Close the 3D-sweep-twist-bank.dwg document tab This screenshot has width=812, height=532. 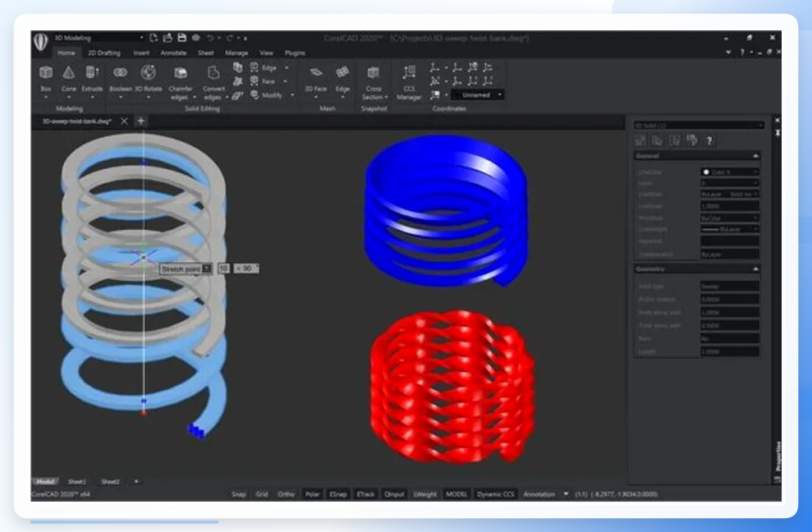[124, 122]
